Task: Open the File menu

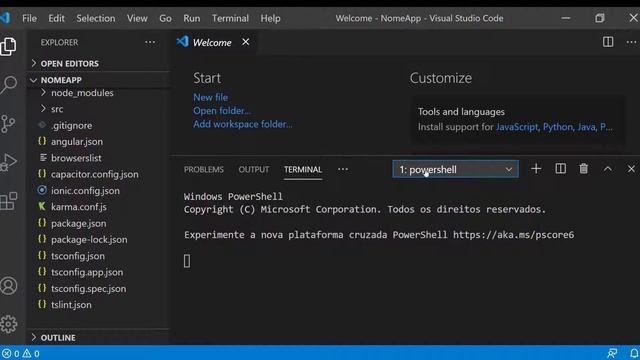Action: tap(29, 18)
